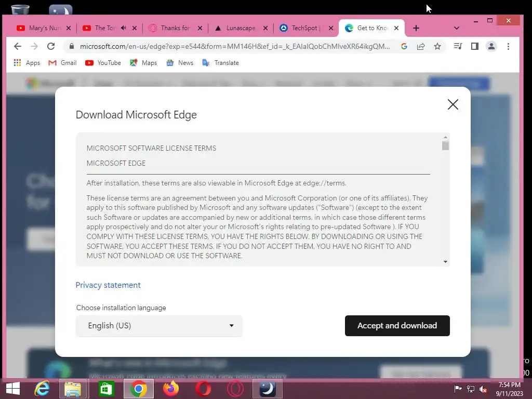Click Accept and download button
Image resolution: width=532 pixels, height=399 pixels.
(x=397, y=326)
